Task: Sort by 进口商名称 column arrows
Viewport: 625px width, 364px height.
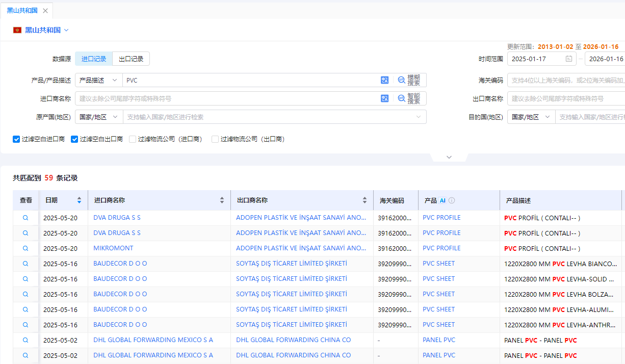Action: (222, 200)
